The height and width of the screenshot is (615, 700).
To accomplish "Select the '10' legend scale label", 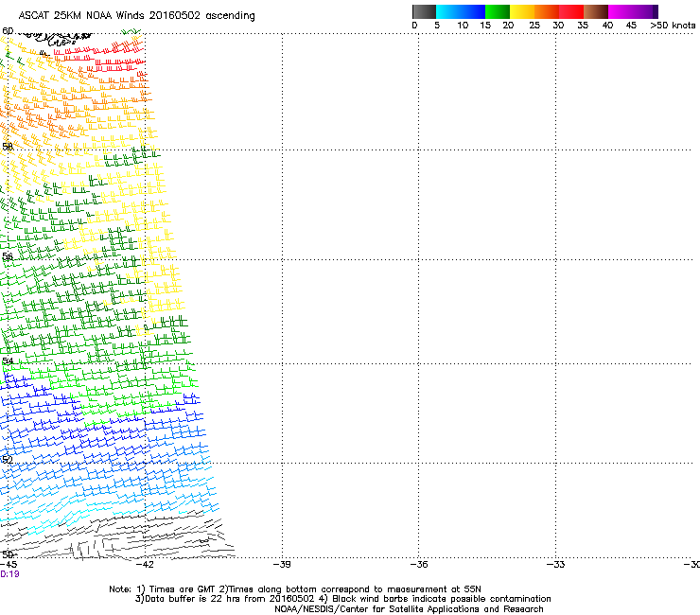I will click(x=463, y=26).
